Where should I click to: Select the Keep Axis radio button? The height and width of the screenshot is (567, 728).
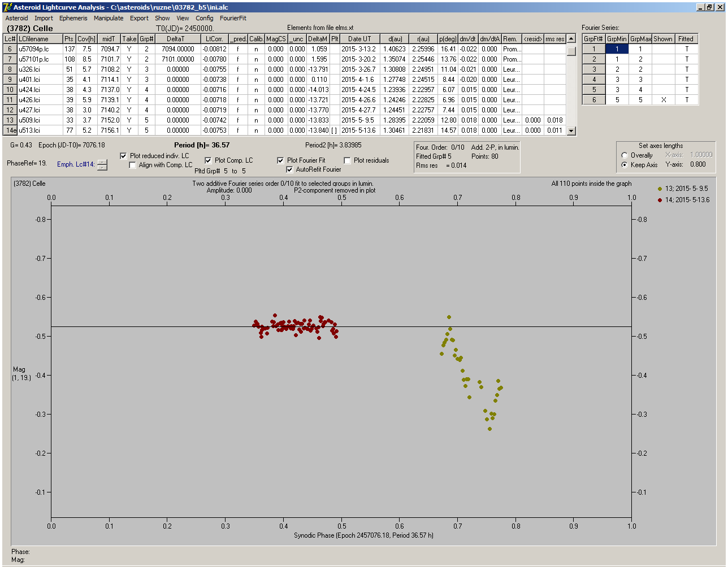[x=625, y=165]
